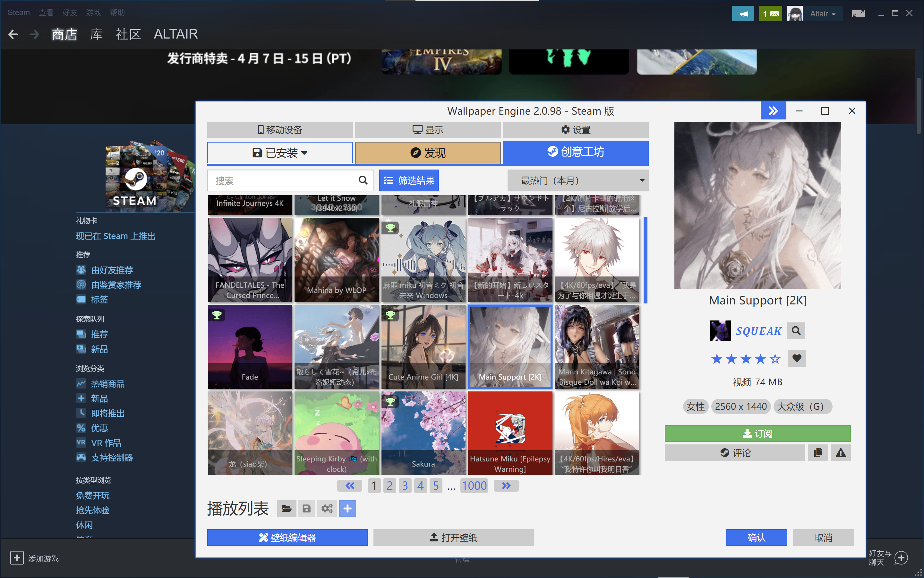The image size is (924, 578).
Task: Switch to the 创意工坊 (Workshop) tab
Action: [576, 152]
